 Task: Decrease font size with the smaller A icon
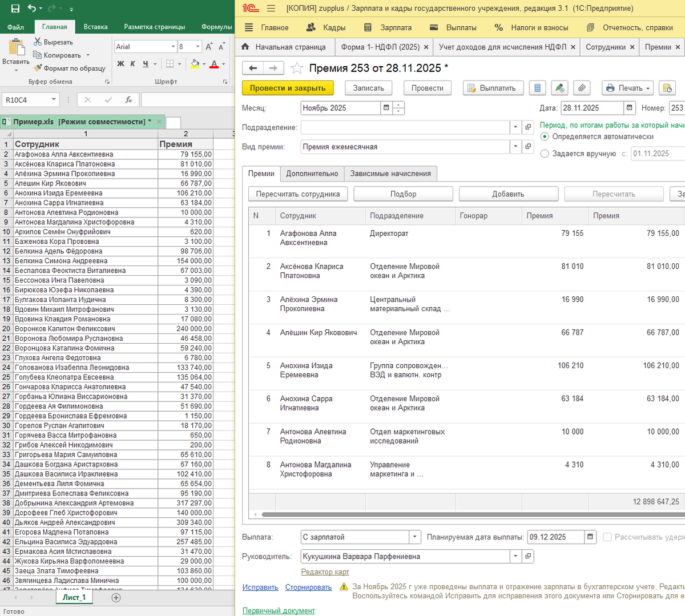(221, 47)
